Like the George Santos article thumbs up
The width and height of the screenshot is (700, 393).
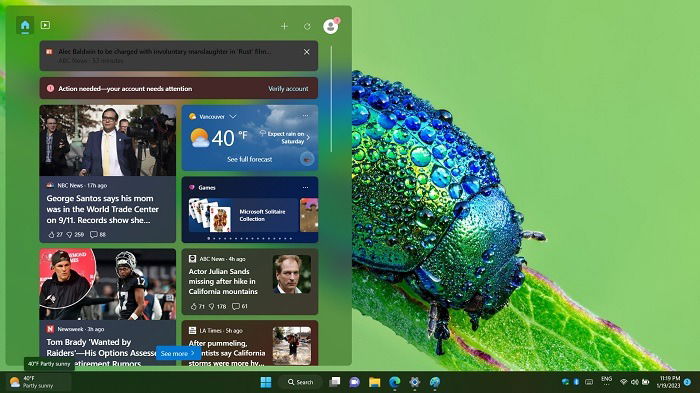pos(51,234)
